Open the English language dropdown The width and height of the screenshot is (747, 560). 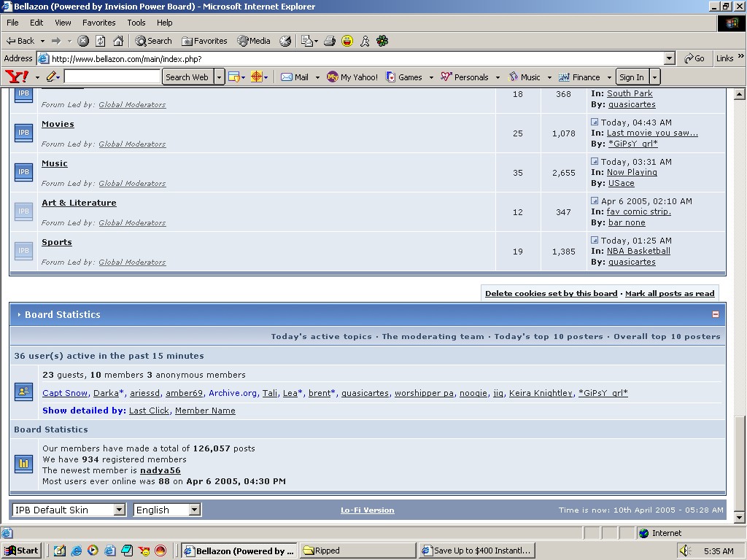click(x=167, y=510)
